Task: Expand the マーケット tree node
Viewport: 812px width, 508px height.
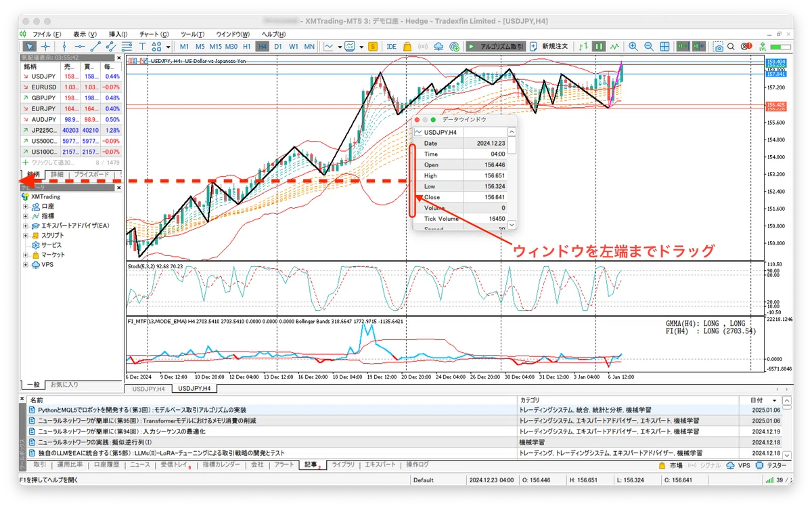Action: 26,255
